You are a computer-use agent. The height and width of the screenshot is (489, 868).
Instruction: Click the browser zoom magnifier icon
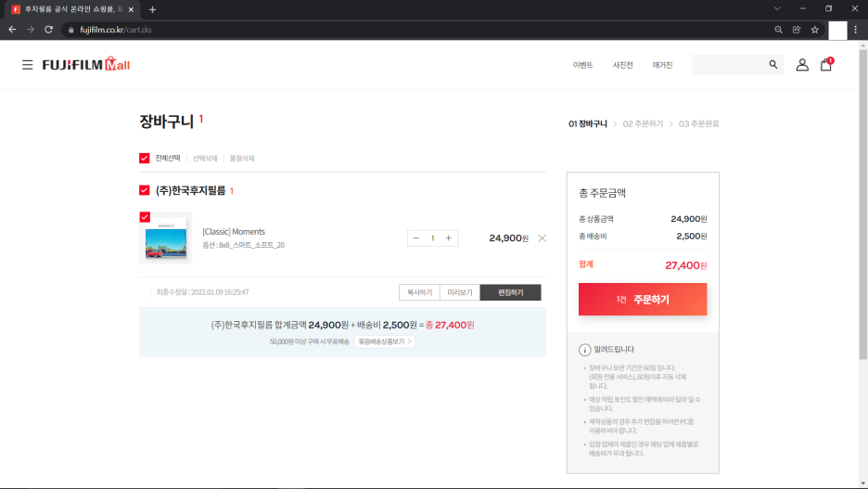[x=778, y=30]
